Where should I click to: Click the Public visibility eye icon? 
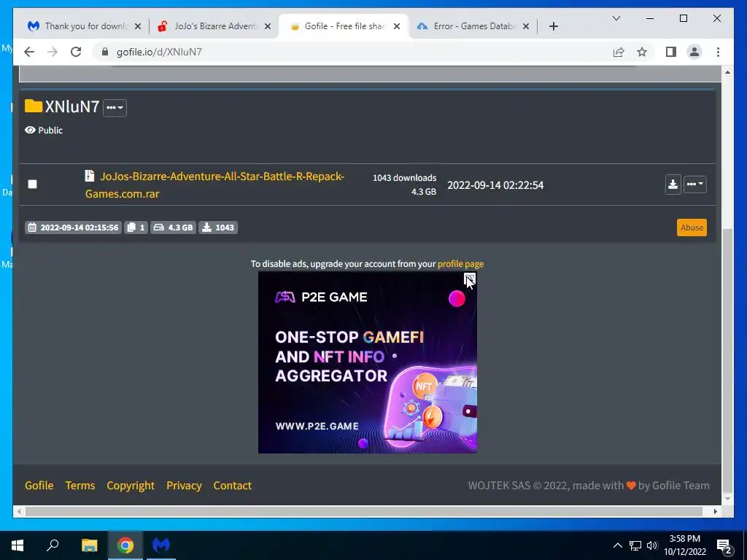click(x=30, y=130)
